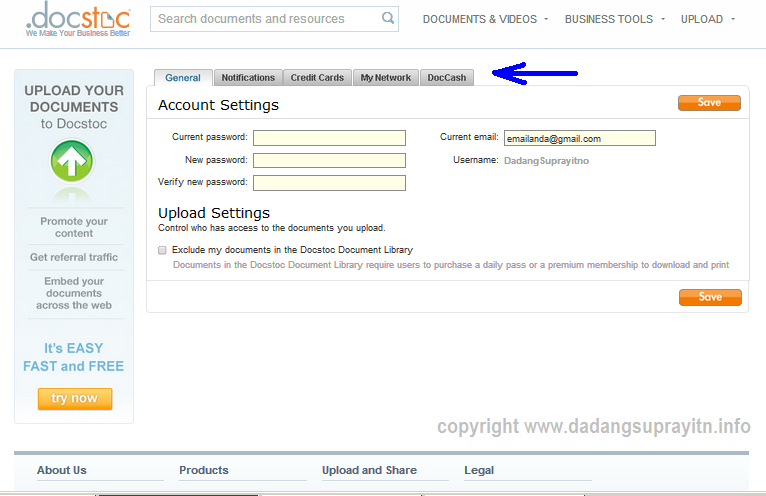Viewport: 766px width, 496px height.
Task: Click the try now button
Action: tap(75, 399)
